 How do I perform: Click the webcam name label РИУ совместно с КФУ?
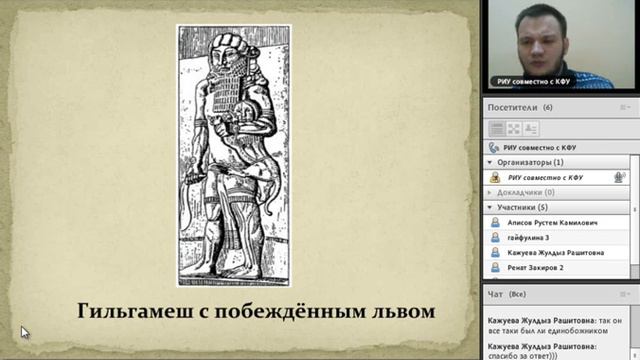point(533,82)
